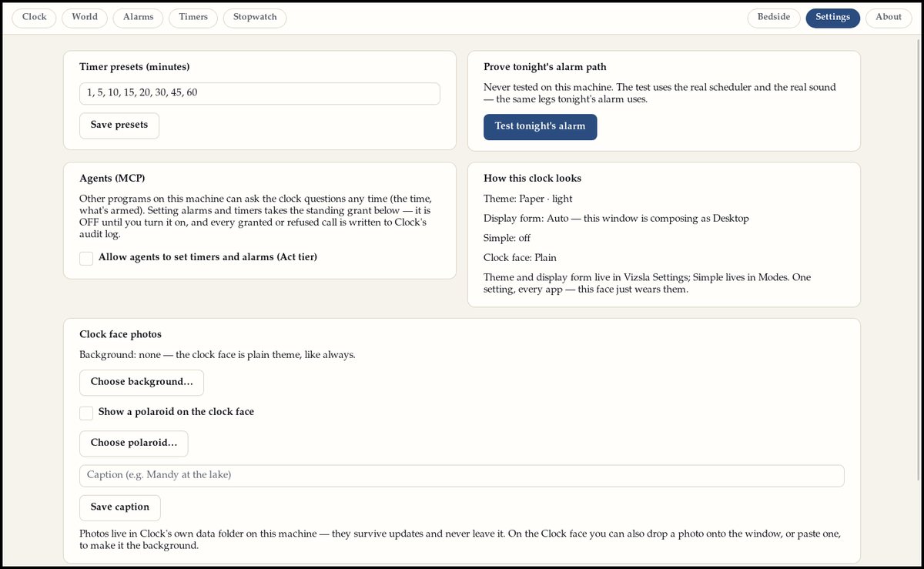Click the 'Simple: off' text
Image resolution: width=924 pixels, height=569 pixels.
click(507, 239)
